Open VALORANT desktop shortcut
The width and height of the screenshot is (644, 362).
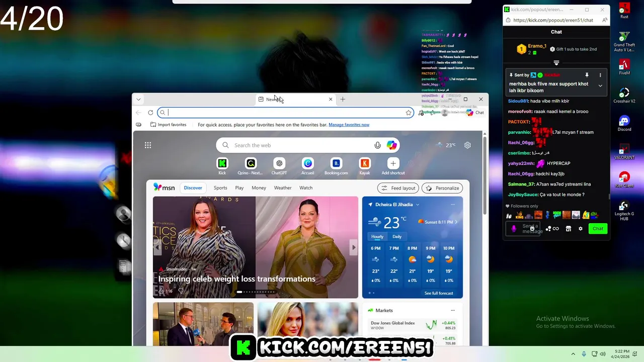click(x=624, y=151)
